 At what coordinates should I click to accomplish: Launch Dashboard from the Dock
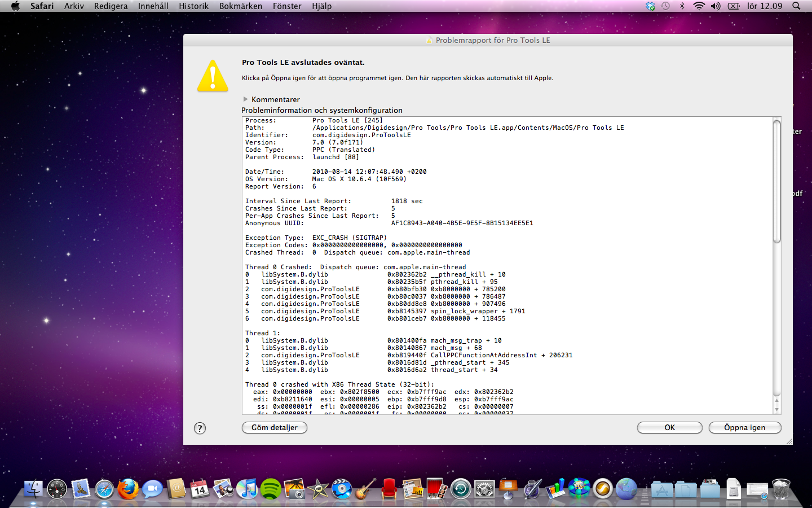tap(57, 489)
